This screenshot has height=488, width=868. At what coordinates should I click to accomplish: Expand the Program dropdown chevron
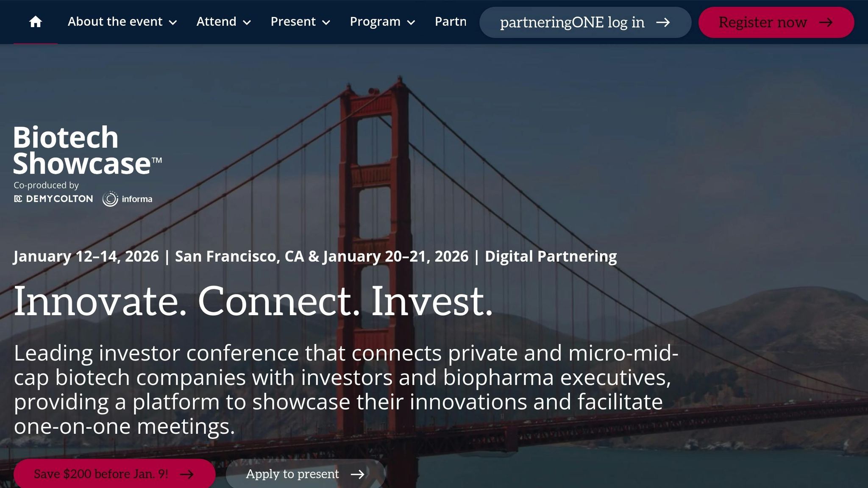click(411, 22)
